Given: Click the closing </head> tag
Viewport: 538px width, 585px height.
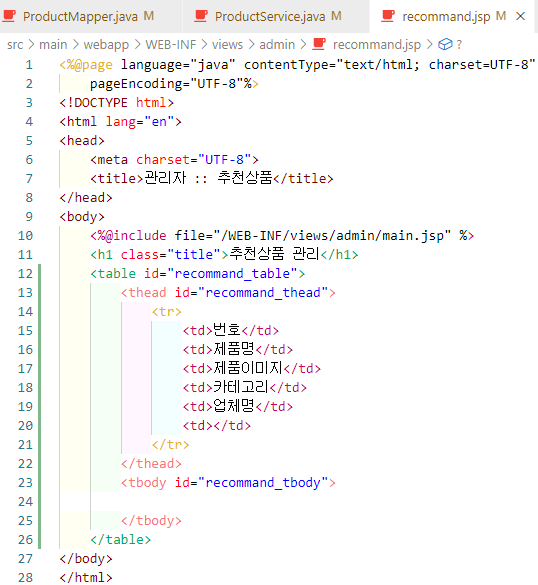Looking at the screenshot, I should (85, 198).
